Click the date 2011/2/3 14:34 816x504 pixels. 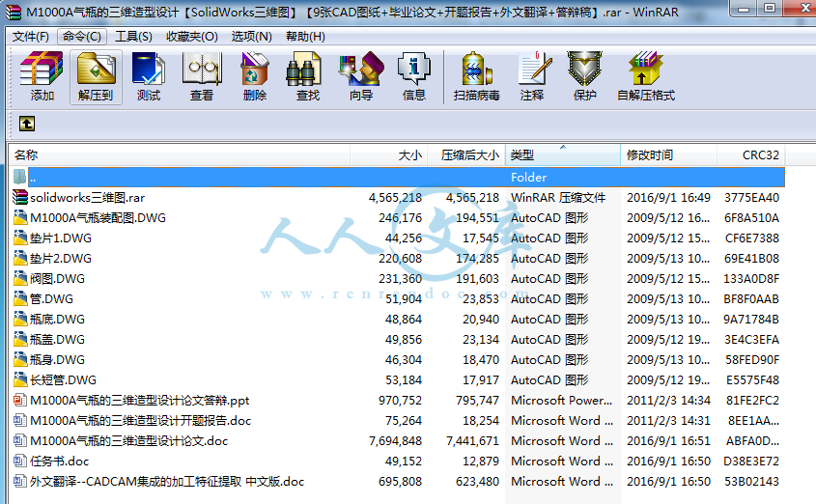tap(668, 401)
